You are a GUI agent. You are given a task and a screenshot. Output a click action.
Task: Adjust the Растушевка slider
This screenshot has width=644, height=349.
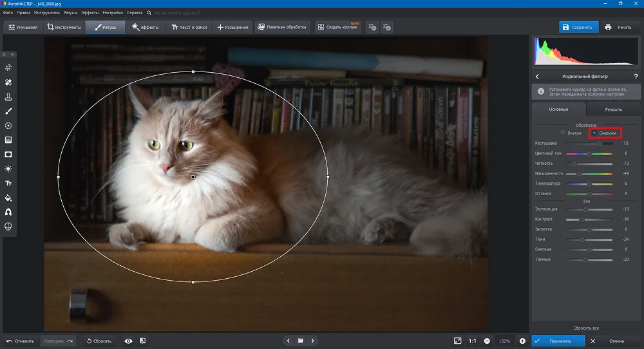pyautogui.click(x=589, y=144)
